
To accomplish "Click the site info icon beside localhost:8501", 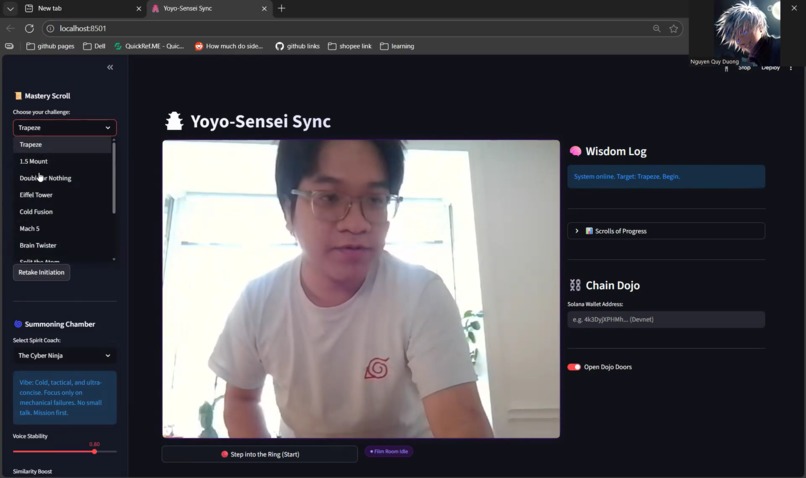I will 50,29.
